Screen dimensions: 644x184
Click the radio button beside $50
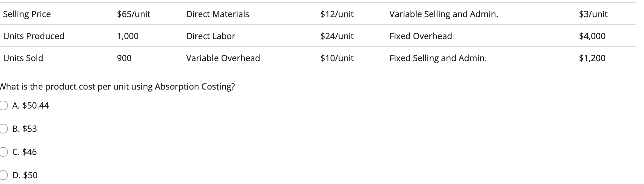pos(3,175)
